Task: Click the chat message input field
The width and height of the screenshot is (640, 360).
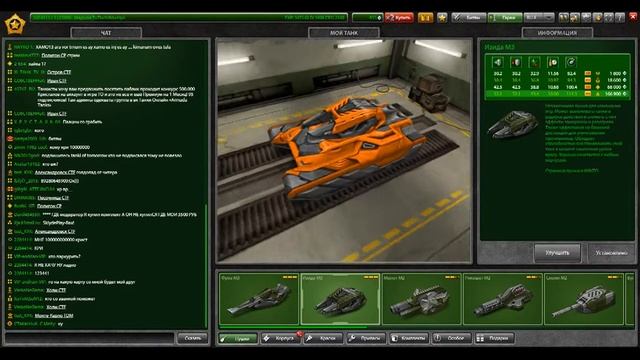Action: point(90,338)
